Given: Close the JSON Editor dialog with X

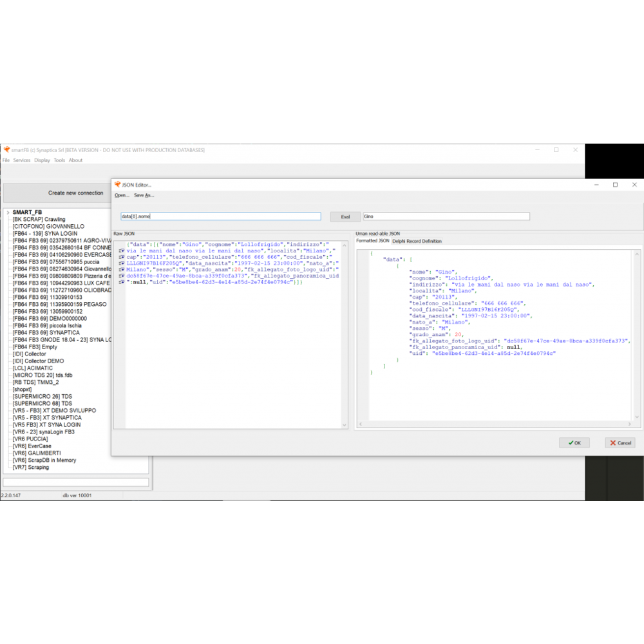Looking at the screenshot, I should point(634,185).
